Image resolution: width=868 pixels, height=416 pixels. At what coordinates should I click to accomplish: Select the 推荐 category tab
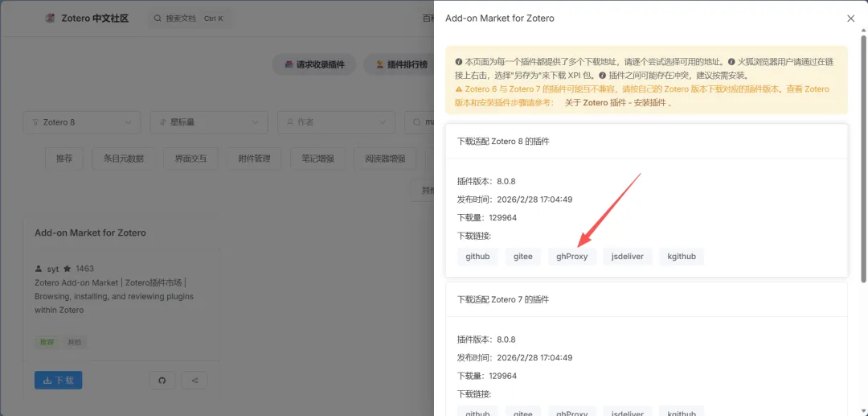[x=64, y=159]
